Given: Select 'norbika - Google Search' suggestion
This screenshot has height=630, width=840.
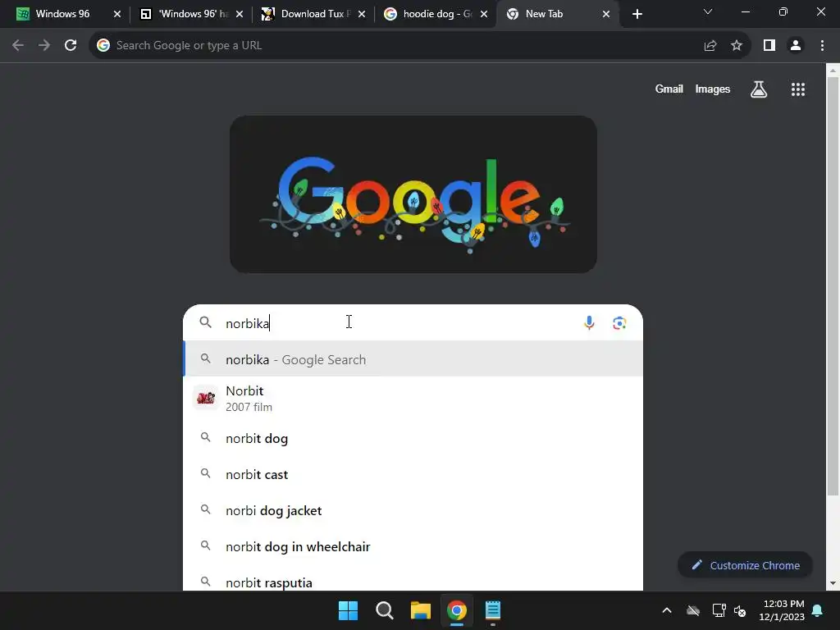Looking at the screenshot, I should tap(413, 359).
